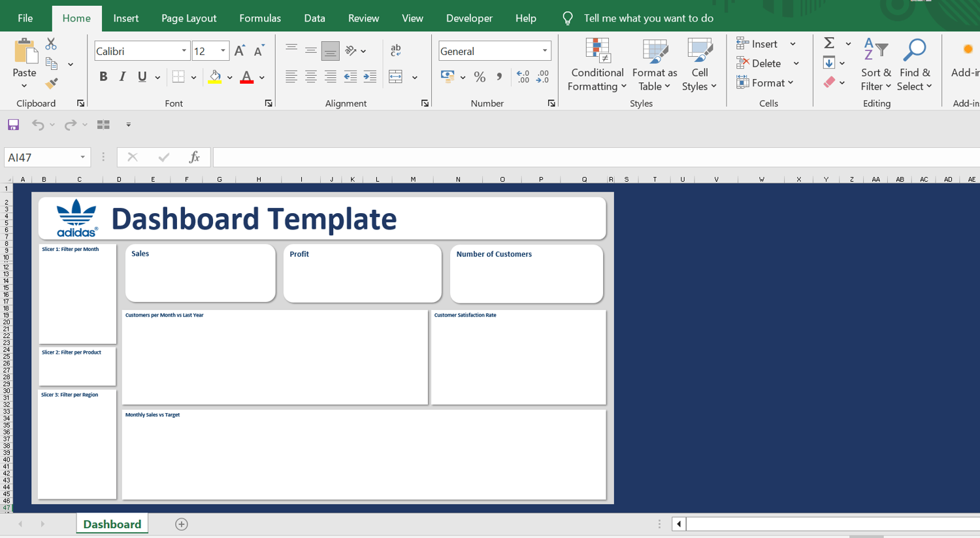Save the workbook from the Quick Access Toolbar
Screen dimensions: 980x538
13,124
